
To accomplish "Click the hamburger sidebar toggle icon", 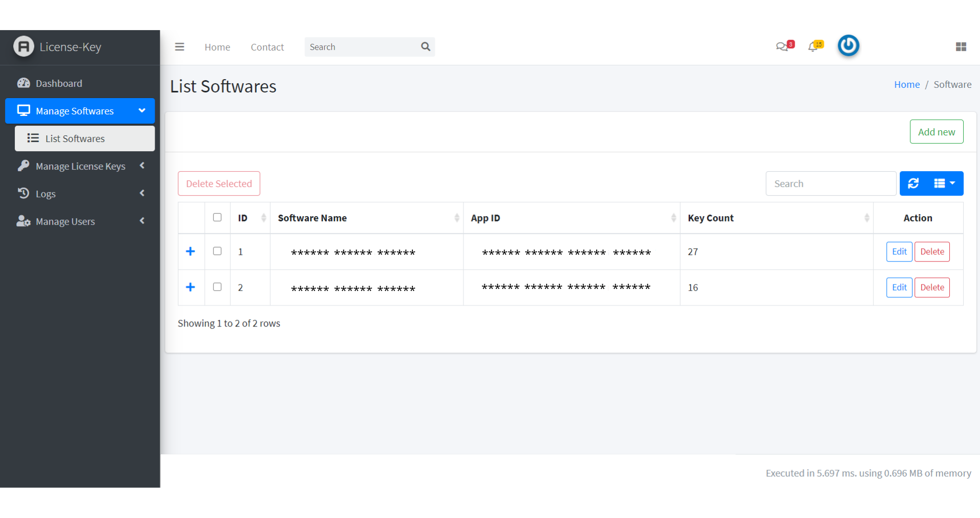I will (x=179, y=47).
